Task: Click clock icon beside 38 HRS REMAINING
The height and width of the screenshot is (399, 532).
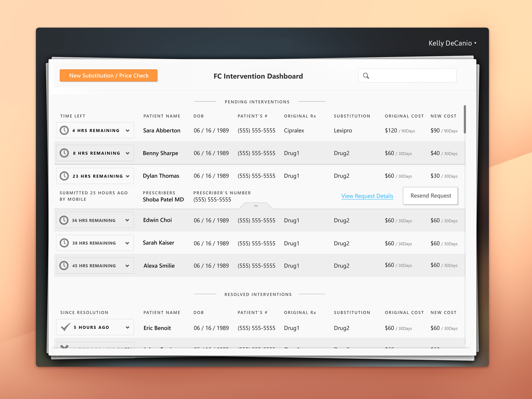Action: [x=64, y=243]
